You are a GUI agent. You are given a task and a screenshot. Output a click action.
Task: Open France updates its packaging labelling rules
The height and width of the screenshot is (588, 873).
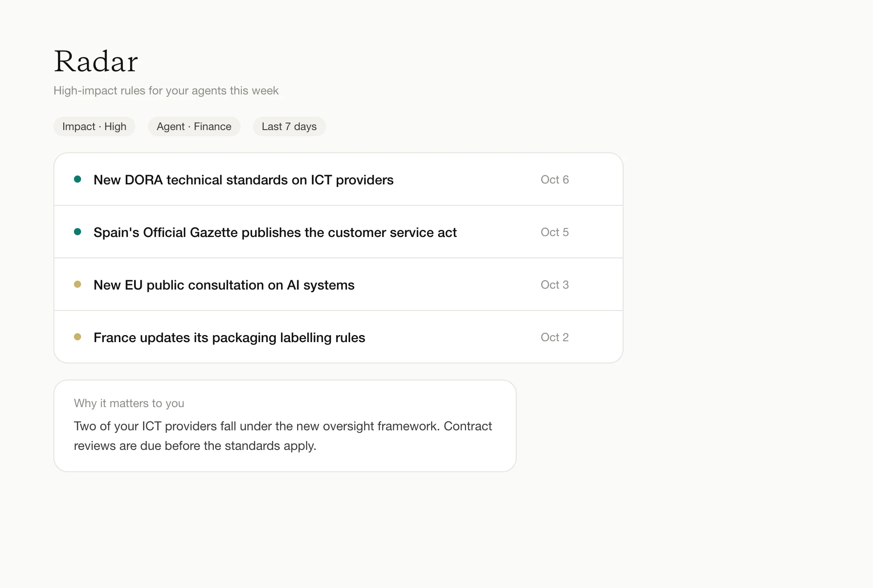(339, 337)
